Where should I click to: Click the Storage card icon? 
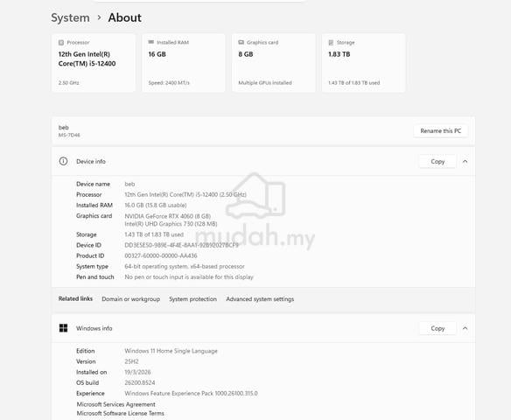331,43
